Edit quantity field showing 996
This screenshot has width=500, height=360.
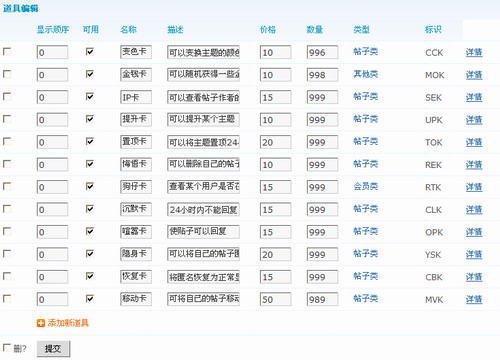point(322,52)
